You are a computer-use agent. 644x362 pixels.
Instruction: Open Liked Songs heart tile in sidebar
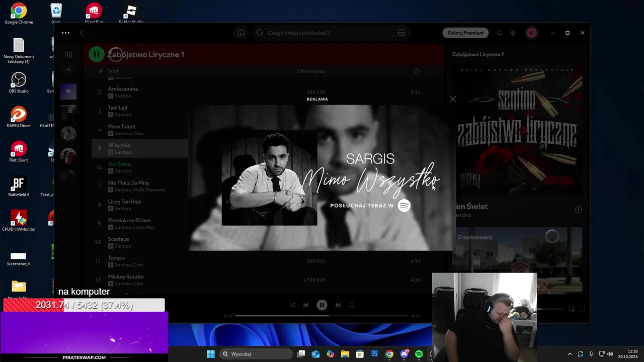coord(68,92)
